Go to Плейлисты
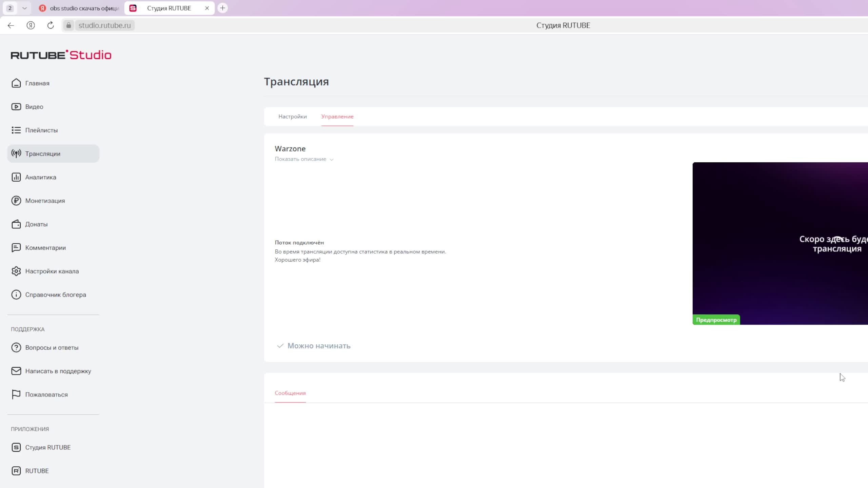 coord(53,130)
